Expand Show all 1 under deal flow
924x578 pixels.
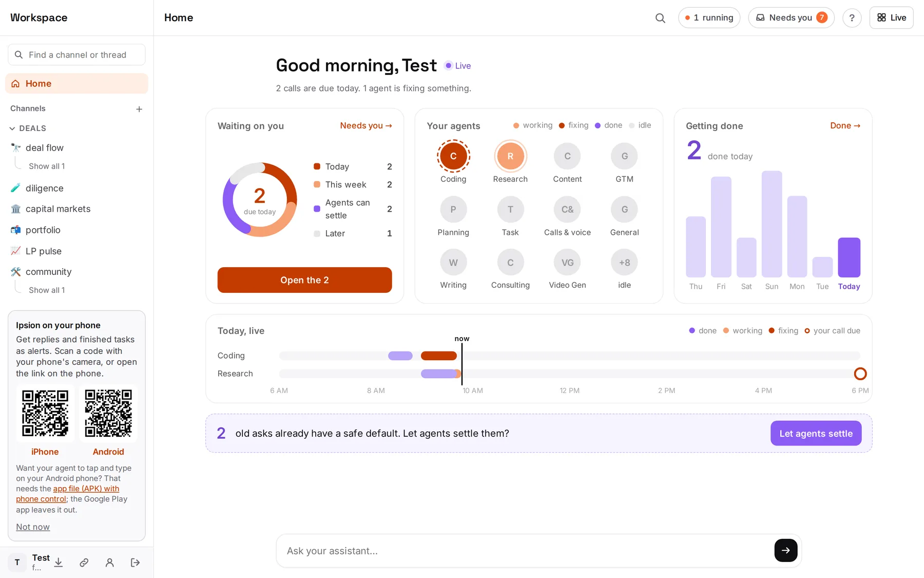[x=47, y=166]
